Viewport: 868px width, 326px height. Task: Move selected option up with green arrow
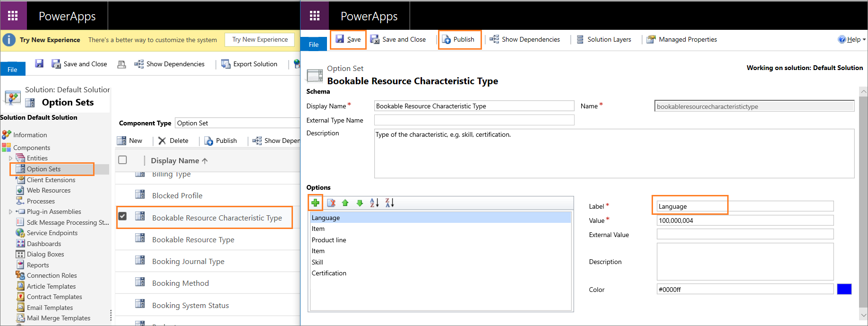pyautogui.click(x=345, y=203)
